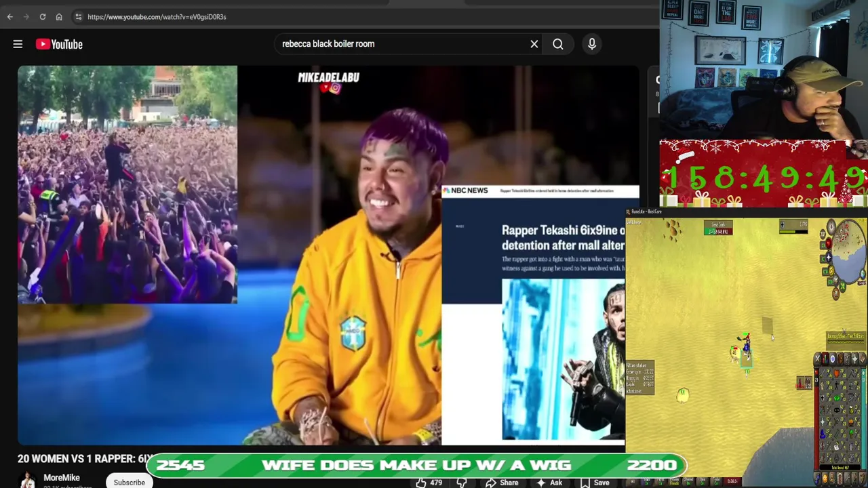
Task: Open the Skills tab in RuneLite
Action: pyautogui.click(x=826, y=359)
